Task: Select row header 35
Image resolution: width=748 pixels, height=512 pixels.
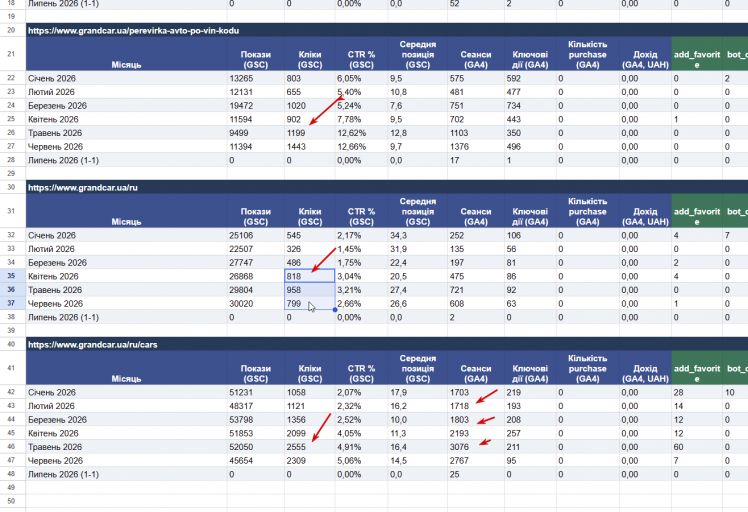Action: coord(11,276)
